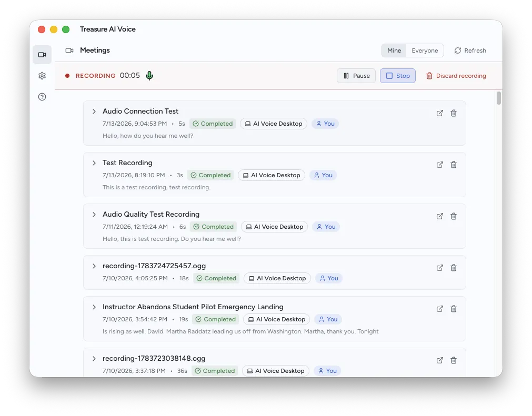The height and width of the screenshot is (416, 532).
Task: Expand Audio Connection Test meeting
Action: point(94,111)
